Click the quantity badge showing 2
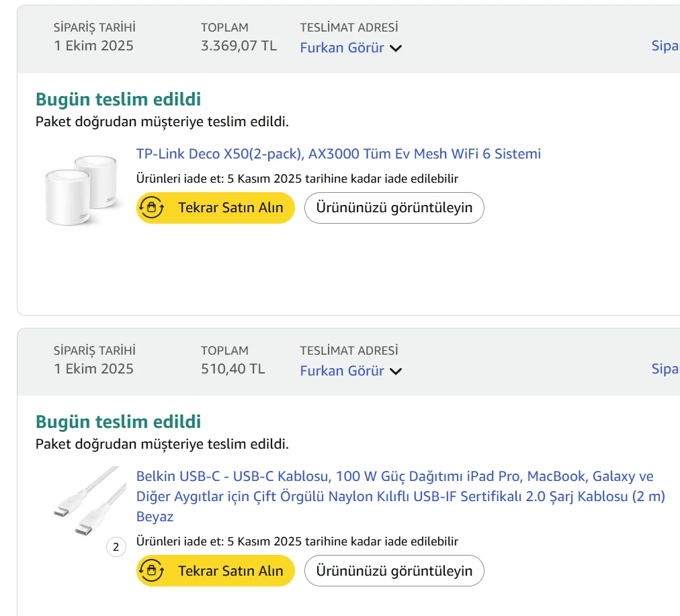 [116, 547]
